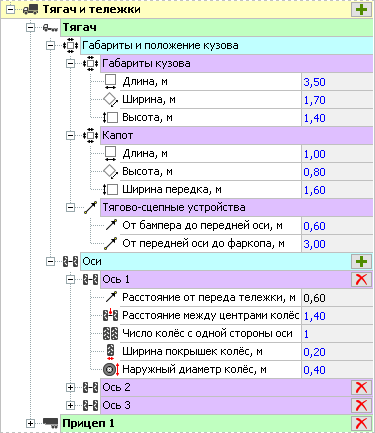Click wheel diameter icon beside Наружный диаметр колёс

[x=111, y=369]
